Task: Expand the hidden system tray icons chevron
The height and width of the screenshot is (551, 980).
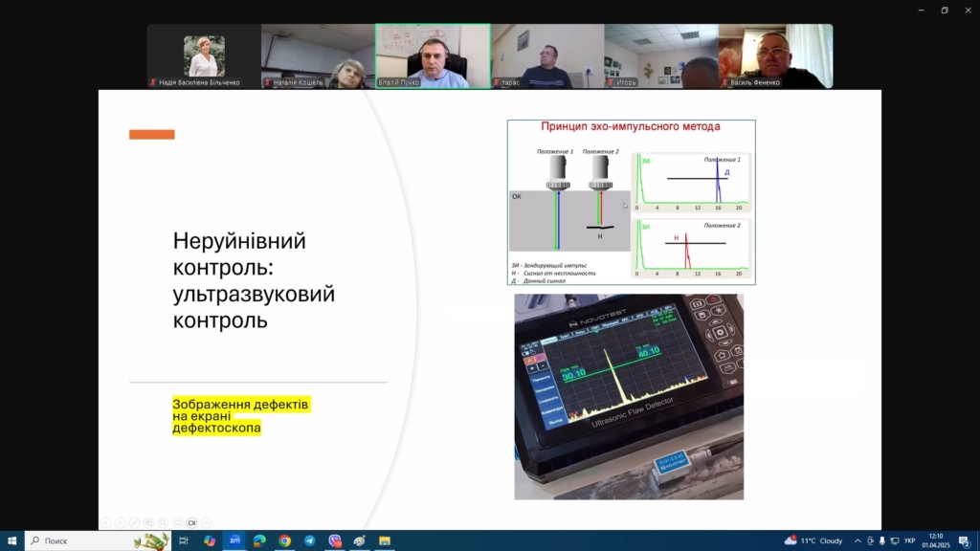Action: click(857, 540)
